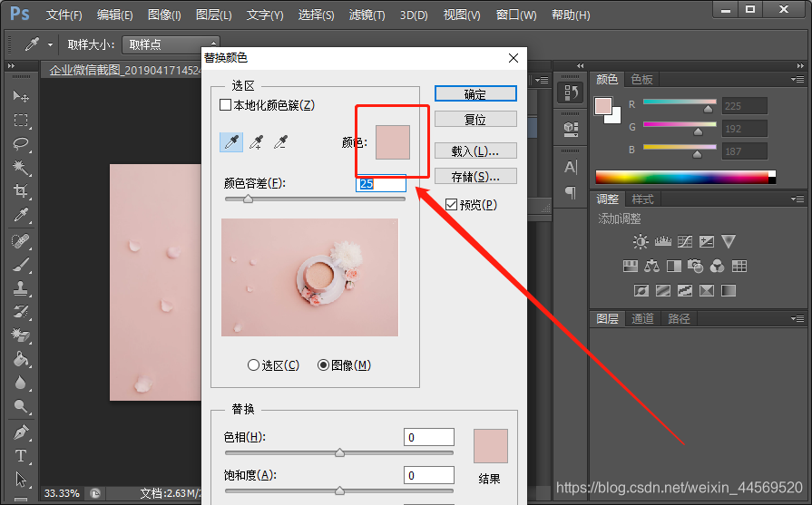The width and height of the screenshot is (812, 505).
Task: Open the Color panel flyout menu
Action: (x=797, y=79)
